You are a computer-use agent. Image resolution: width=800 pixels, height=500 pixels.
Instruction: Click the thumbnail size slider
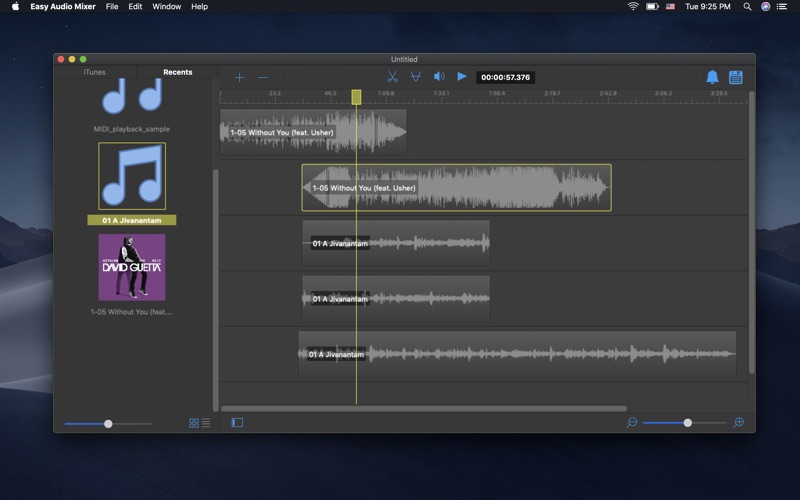[108, 424]
